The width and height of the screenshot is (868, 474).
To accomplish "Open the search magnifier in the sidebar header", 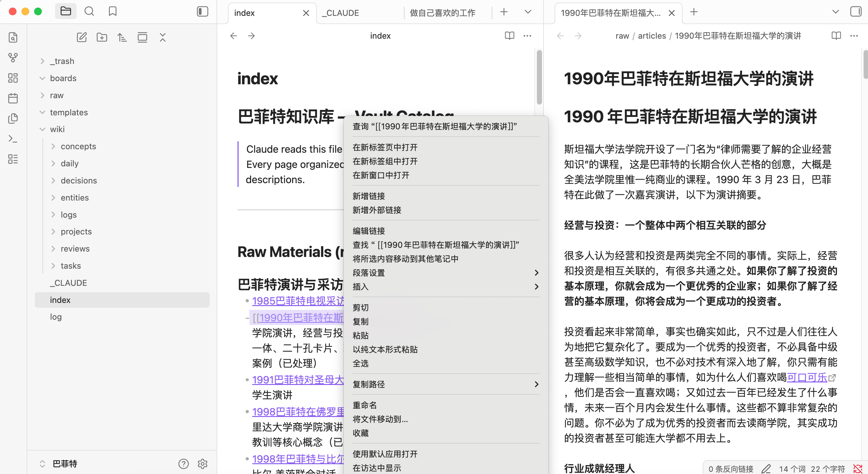I will coord(89,11).
